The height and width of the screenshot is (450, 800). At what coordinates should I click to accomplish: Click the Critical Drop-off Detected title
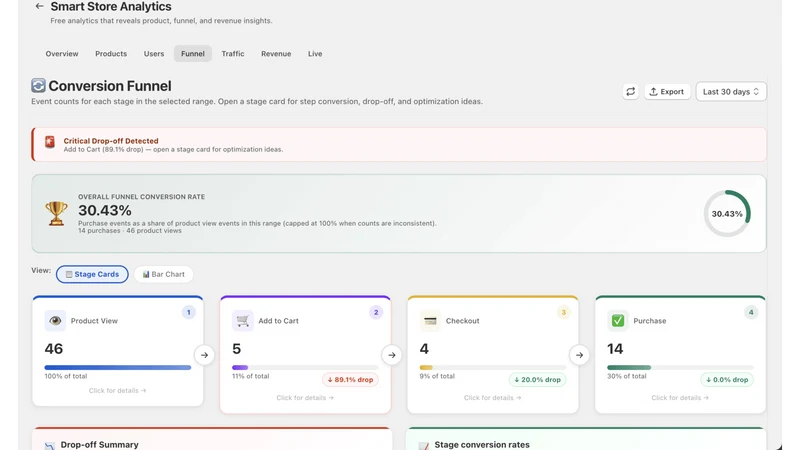(x=111, y=140)
